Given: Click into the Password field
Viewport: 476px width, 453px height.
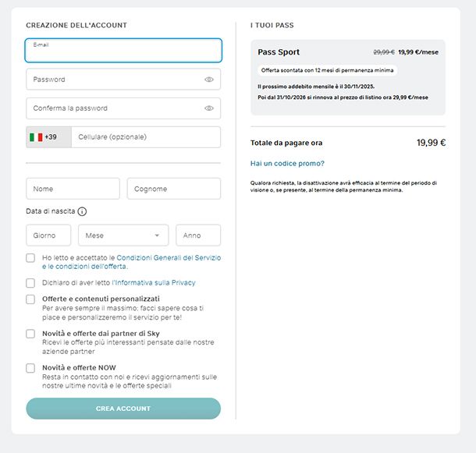Looking at the screenshot, I should point(113,80).
